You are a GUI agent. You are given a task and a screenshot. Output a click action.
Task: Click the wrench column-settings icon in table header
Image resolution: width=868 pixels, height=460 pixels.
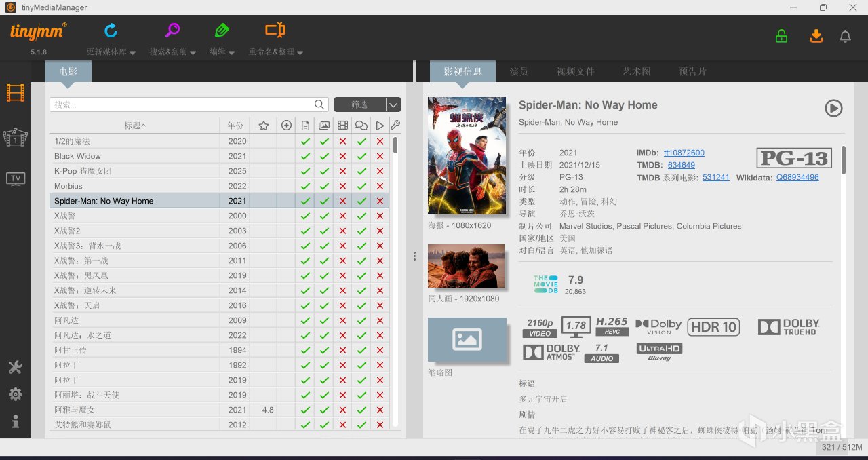(x=395, y=126)
